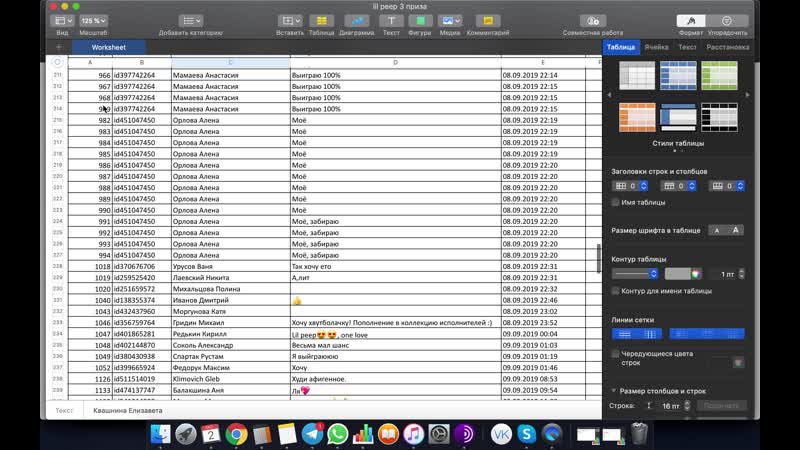Apply the blue header table style
The height and width of the screenshot is (450, 800).
click(x=678, y=76)
